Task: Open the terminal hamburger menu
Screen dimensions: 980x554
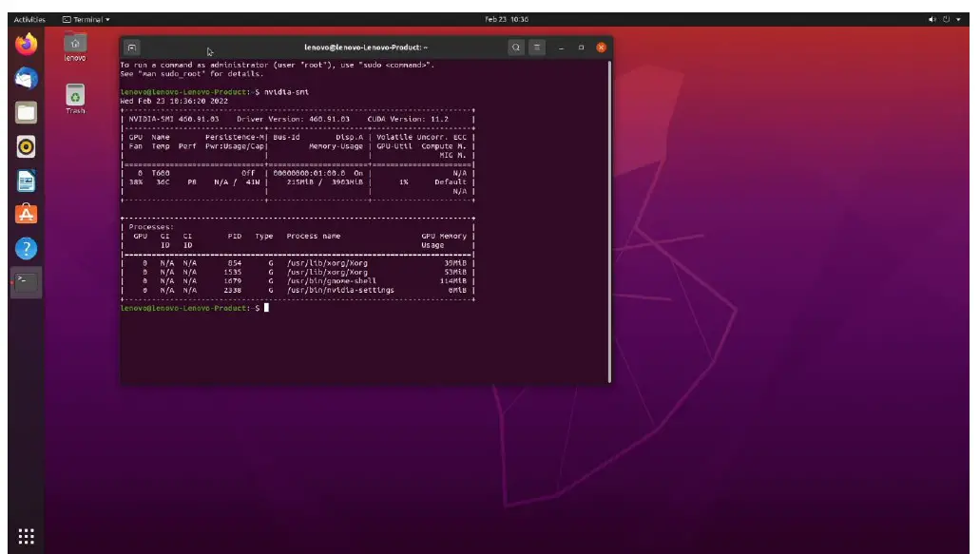Action: pos(539,46)
